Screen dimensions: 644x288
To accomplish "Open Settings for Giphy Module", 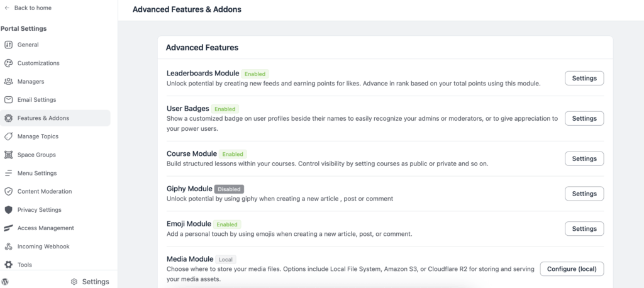I will pos(584,194).
